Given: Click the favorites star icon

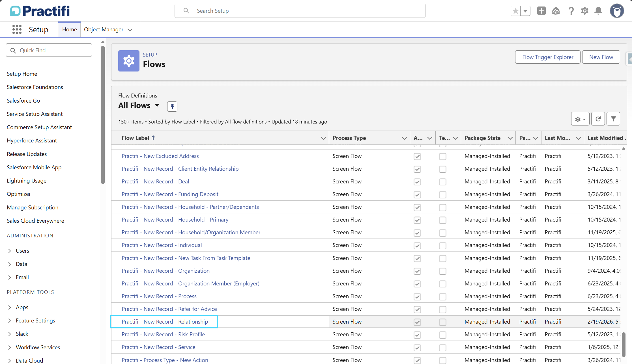Looking at the screenshot, I should [515, 11].
